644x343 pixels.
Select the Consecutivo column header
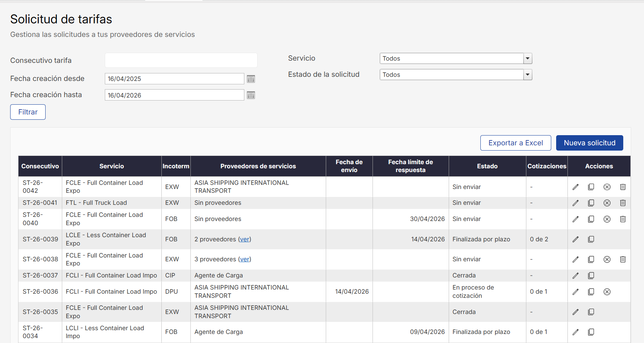(x=40, y=166)
